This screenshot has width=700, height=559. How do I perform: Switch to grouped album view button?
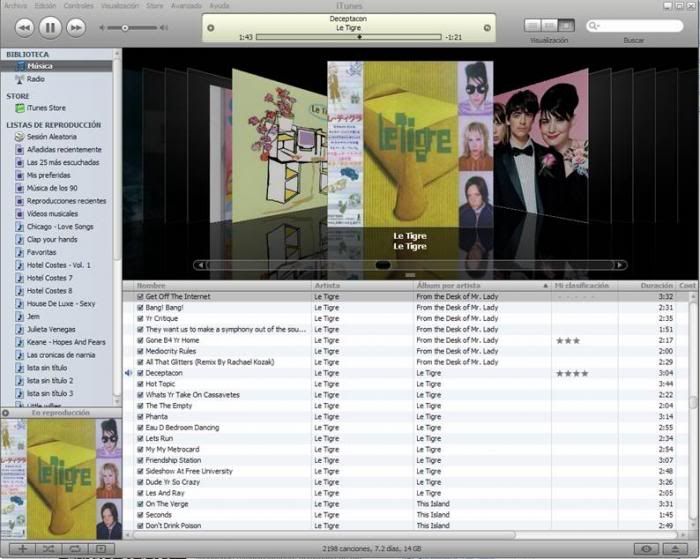point(550,26)
